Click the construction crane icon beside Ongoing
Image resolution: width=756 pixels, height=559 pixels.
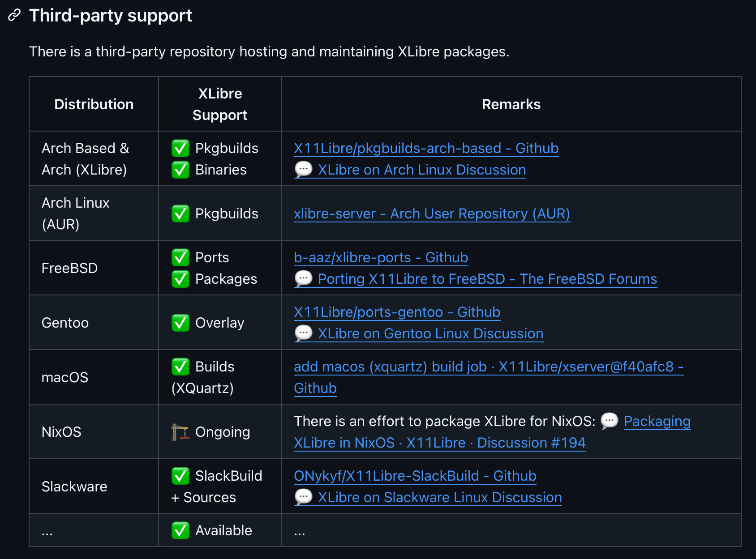(x=180, y=432)
